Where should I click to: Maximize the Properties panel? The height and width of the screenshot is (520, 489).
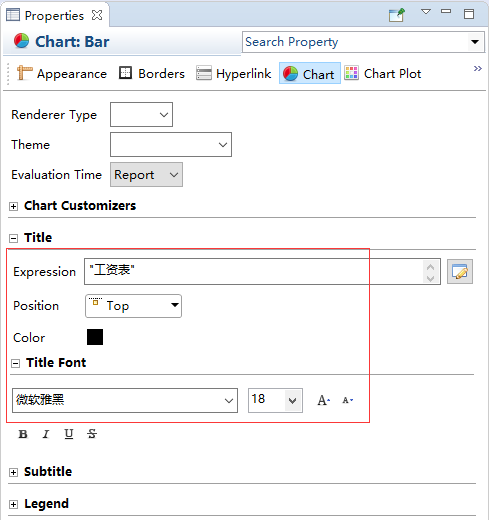pos(469,14)
